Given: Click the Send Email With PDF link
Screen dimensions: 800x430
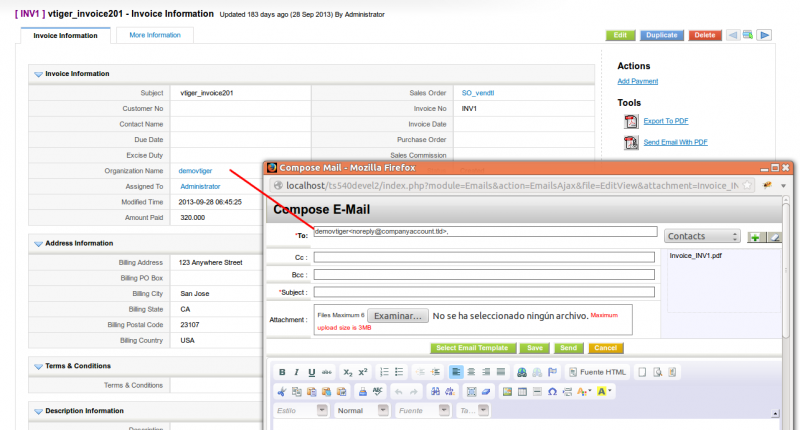Looking at the screenshot, I should [x=675, y=143].
